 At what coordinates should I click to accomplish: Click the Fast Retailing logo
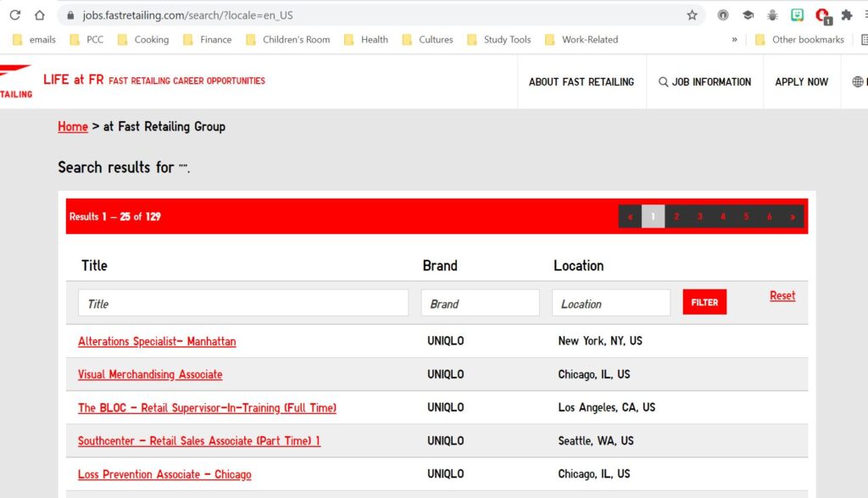pyautogui.click(x=15, y=81)
